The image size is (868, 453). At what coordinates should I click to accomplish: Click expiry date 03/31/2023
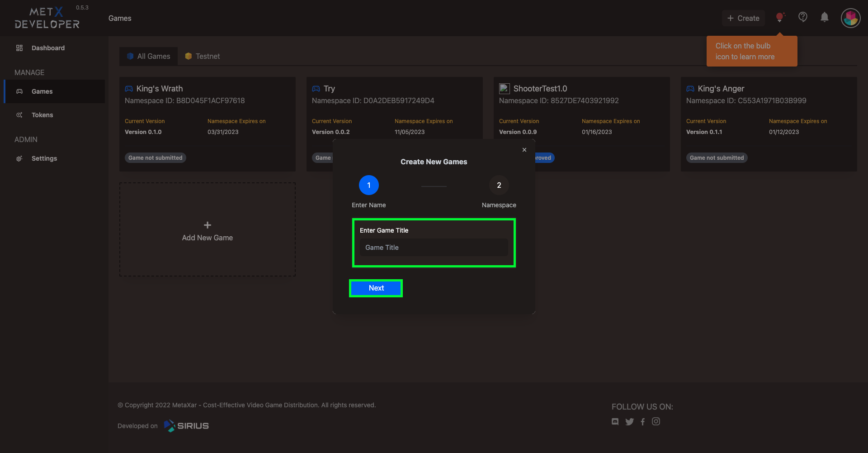click(223, 132)
